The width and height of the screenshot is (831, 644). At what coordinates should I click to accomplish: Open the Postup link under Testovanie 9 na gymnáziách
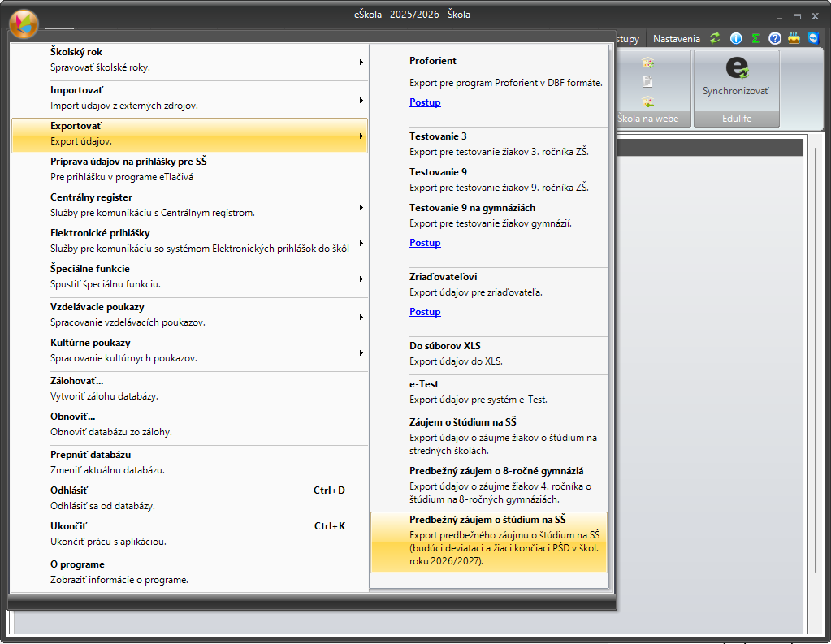(x=425, y=243)
